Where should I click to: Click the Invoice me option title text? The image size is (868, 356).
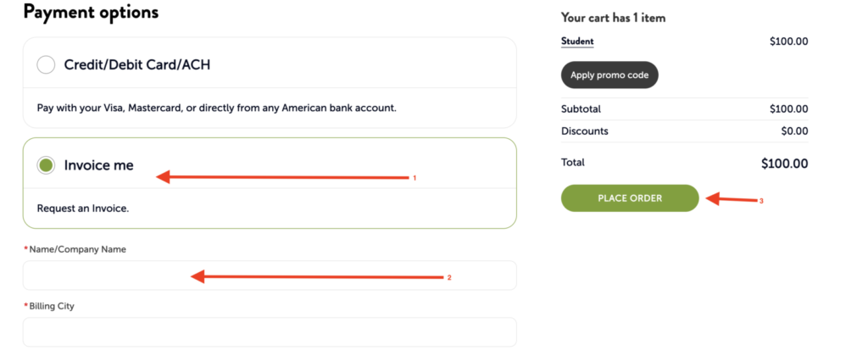pyautogui.click(x=99, y=165)
